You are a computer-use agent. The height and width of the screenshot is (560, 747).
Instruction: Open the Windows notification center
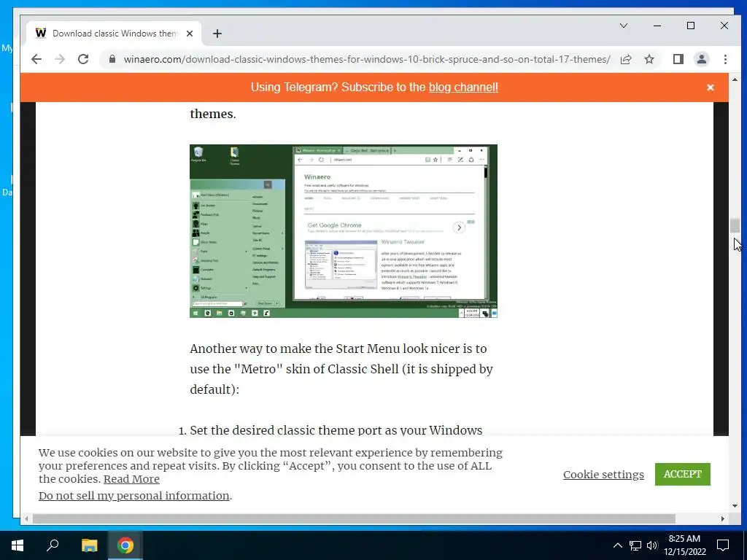tap(723, 545)
